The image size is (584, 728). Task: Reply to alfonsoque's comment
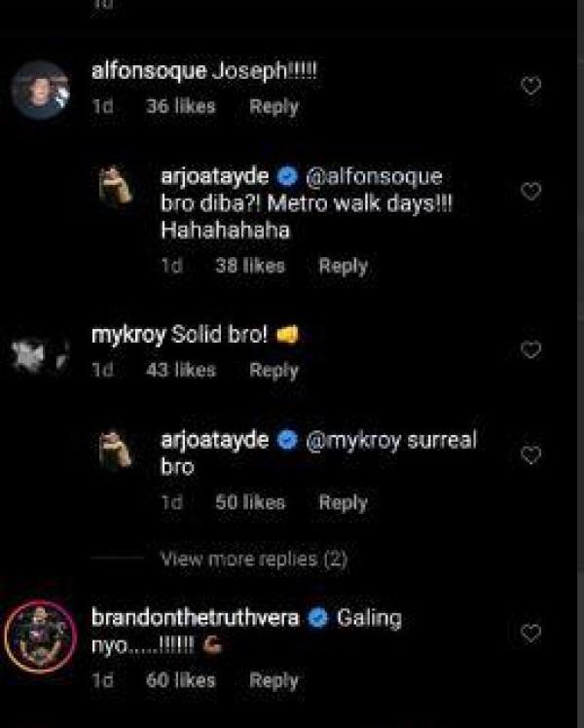click(x=274, y=107)
